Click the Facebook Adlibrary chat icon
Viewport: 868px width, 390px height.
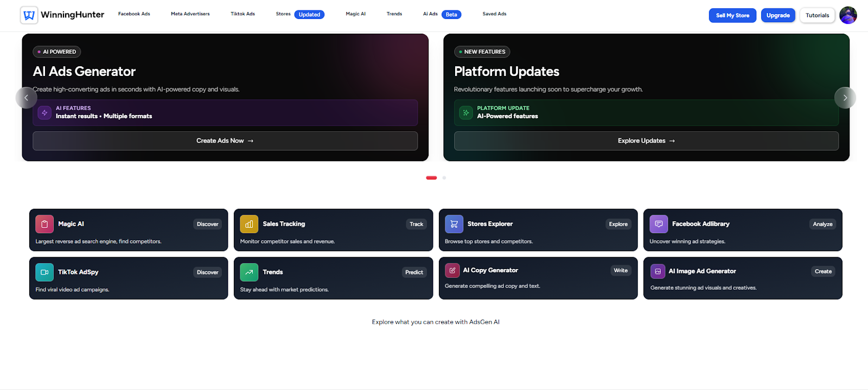[659, 224]
